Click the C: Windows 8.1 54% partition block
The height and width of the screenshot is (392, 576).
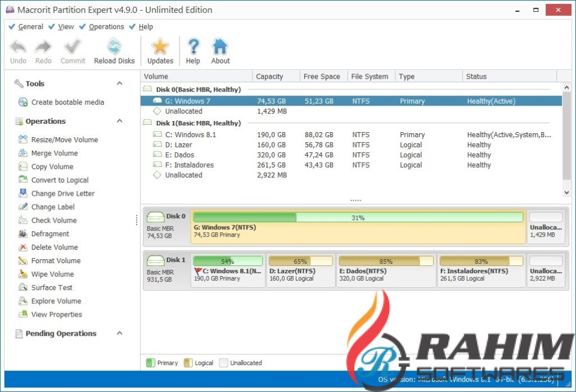(x=228, y=271)
